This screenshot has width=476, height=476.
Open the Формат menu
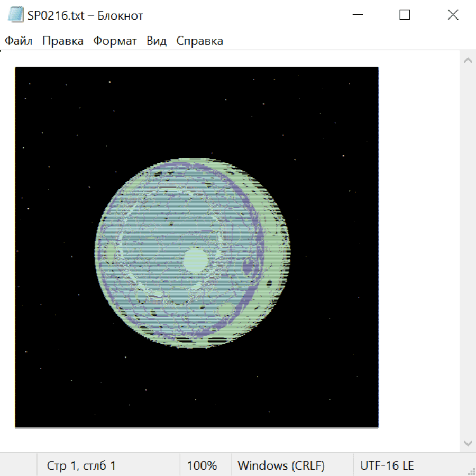click(x=115, y=41)
